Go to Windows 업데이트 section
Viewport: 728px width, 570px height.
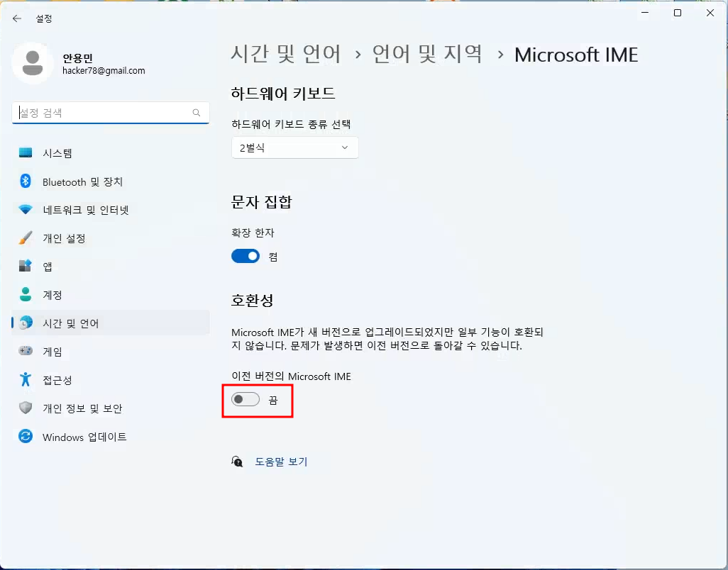pyautogui.click(x=111, y=437)
